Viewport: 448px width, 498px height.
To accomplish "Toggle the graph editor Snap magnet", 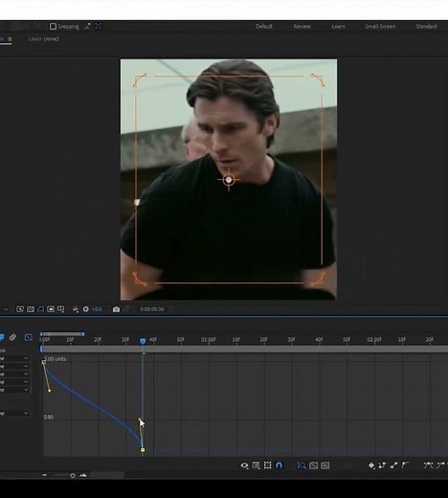I will pyautogui.click(x=279, y=465).
